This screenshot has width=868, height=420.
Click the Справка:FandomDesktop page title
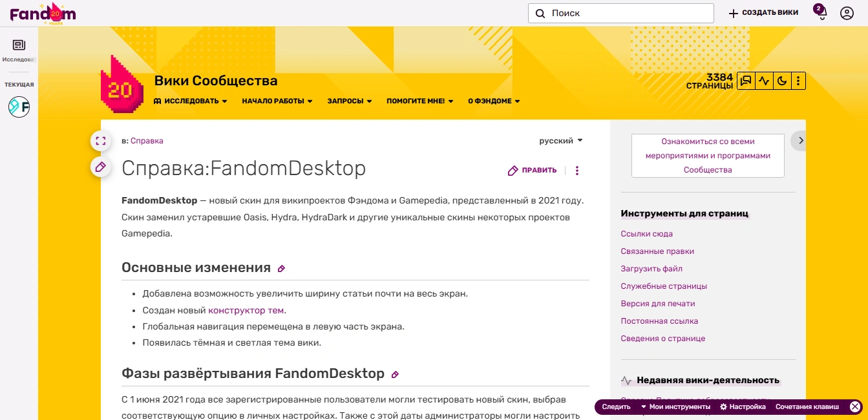tap(244, 169)
